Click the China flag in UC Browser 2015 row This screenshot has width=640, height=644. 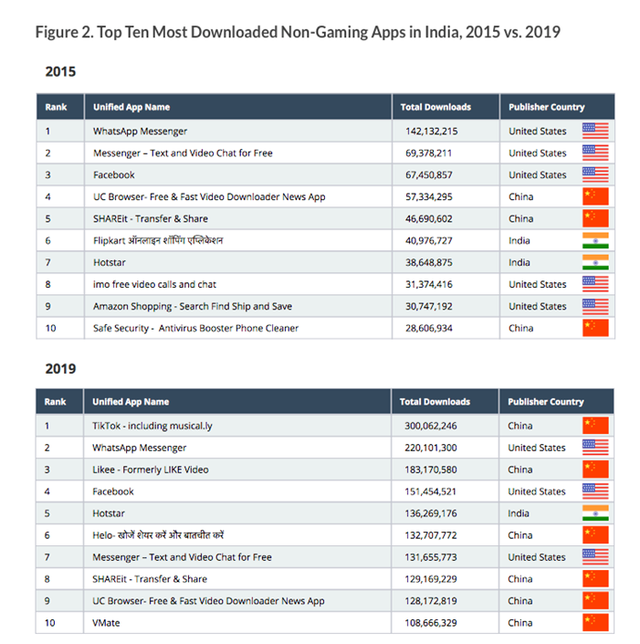[x=595, y=197]
